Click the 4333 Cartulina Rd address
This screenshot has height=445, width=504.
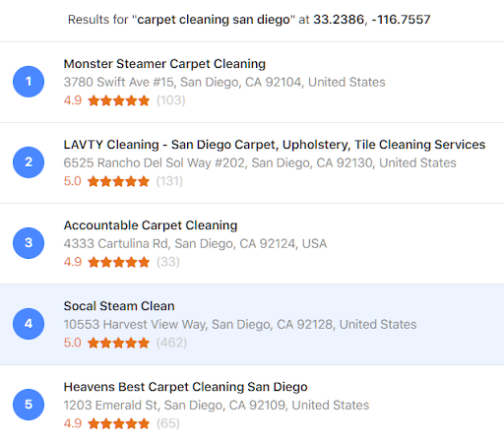pos(195,243)
